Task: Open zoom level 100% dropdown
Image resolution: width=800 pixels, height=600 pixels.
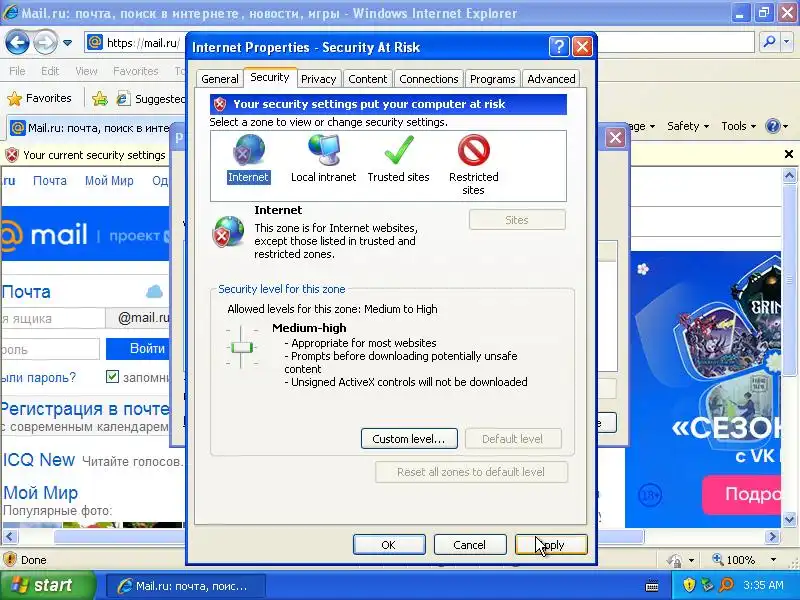Action: 773,560
